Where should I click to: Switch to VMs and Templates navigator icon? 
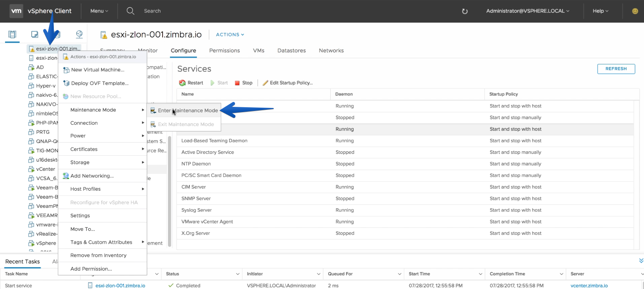[35, 34]
